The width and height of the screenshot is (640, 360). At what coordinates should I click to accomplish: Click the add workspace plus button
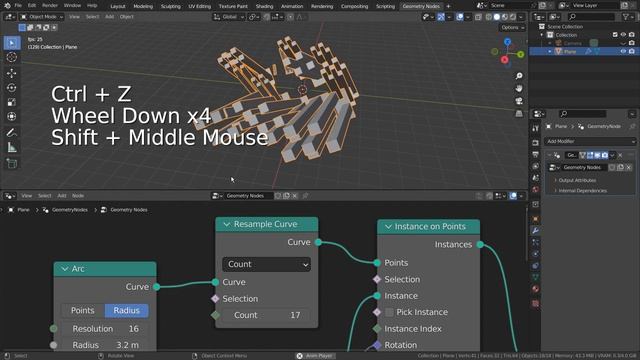click(x=448, y=6)
